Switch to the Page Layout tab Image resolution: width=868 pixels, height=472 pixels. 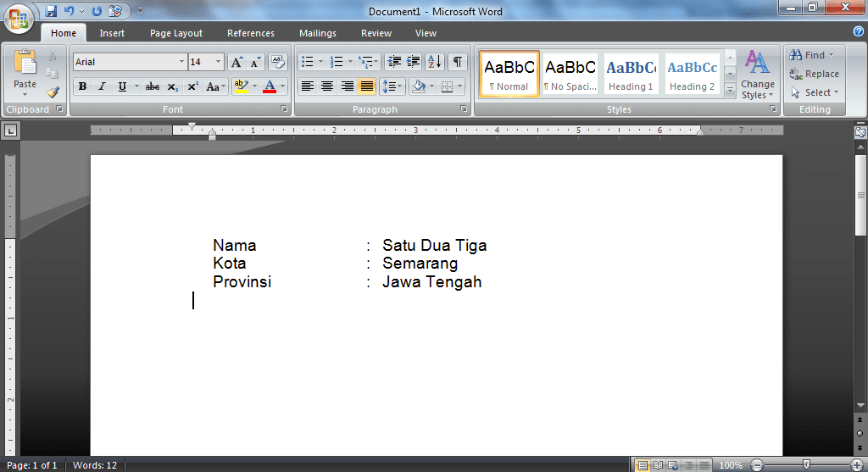[x=175, y=33]
